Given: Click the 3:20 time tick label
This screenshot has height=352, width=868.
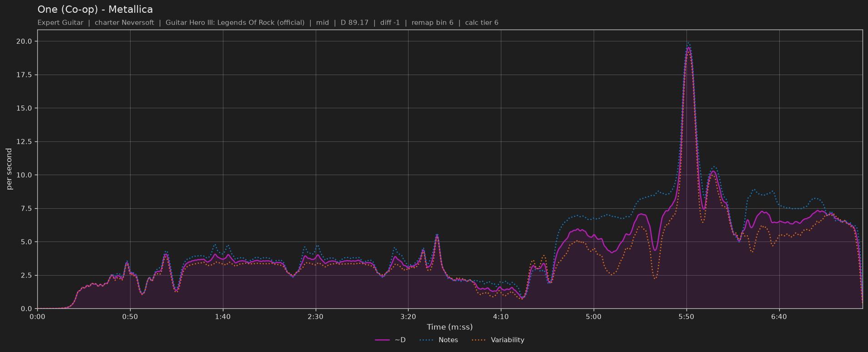Looking at the screenshot, I should click(408, 317).
